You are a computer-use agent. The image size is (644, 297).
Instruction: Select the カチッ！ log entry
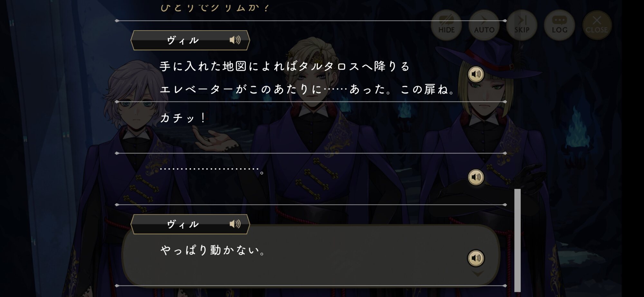(x=183, y=118)
